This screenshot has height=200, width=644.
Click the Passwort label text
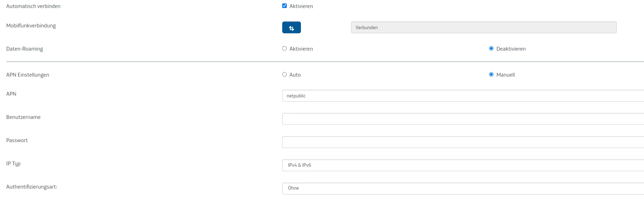[x=17, y=140]
